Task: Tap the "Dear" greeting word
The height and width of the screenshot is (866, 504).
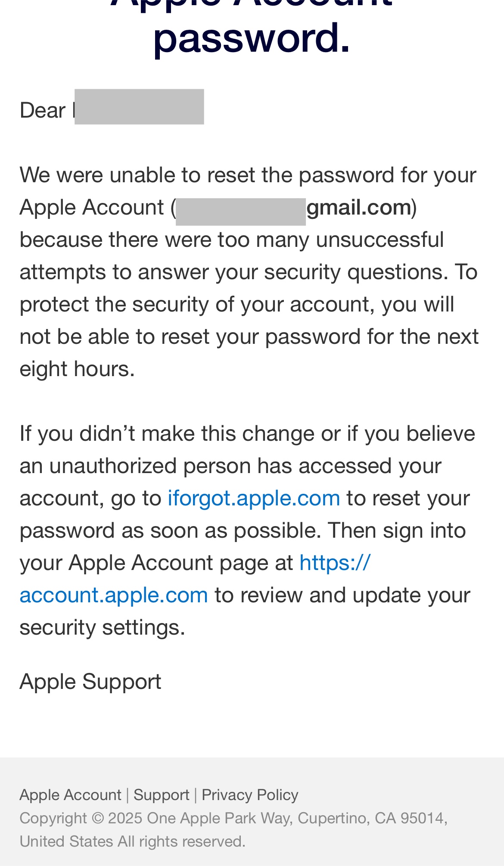Action: (43, 110)
